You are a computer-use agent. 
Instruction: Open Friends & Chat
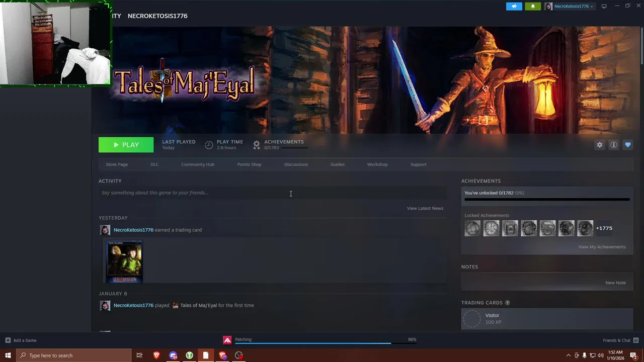620,340
